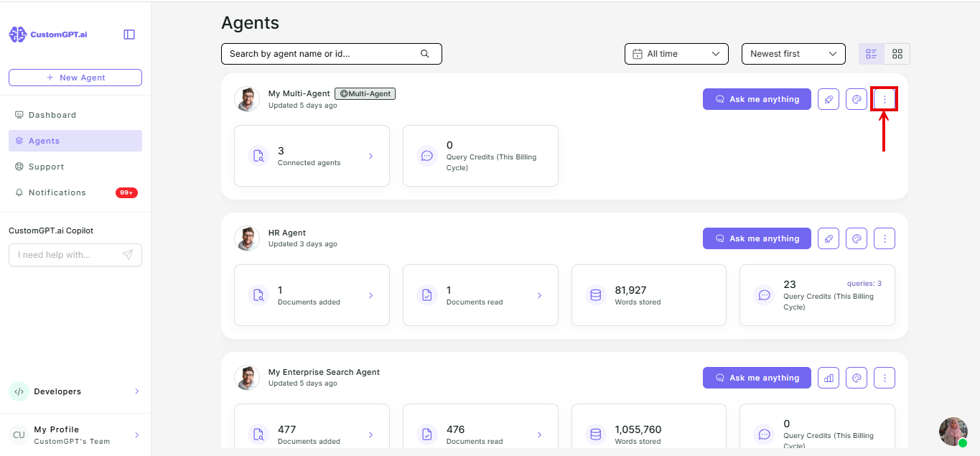Open the palette personalize icon for HR Agent
Image resolution: width=980 pixels, height=456 pixels.
point(857,238)
